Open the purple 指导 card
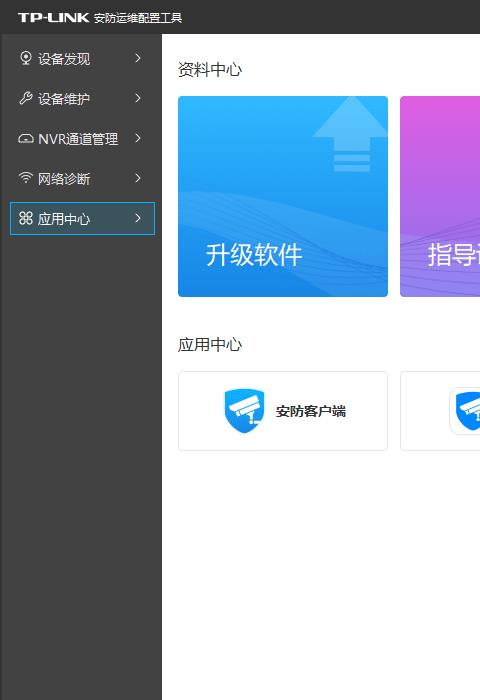The image size is (480, 700). pos(440,196)
